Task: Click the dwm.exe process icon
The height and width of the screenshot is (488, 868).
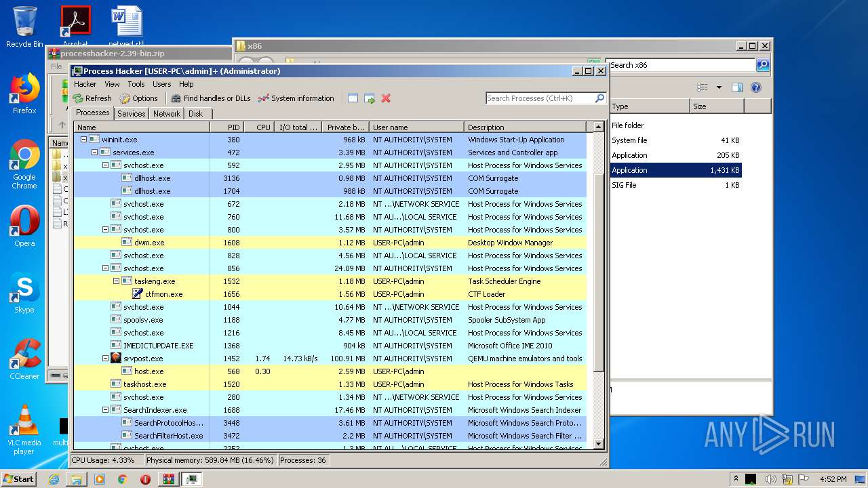Action: [127, 243]
